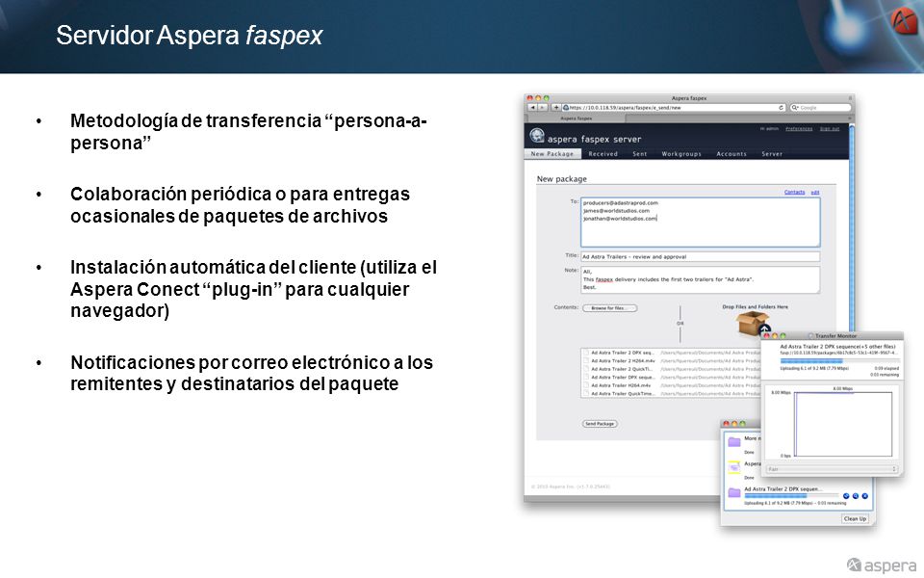Select the Ad Astra Trailer H264.m4v file row

671,385
